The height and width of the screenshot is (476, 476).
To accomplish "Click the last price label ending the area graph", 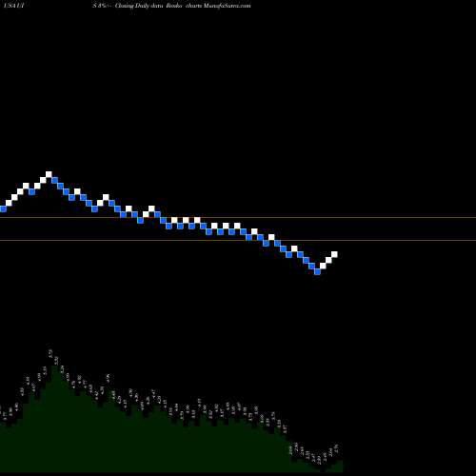I will click(x=337, y=448).
